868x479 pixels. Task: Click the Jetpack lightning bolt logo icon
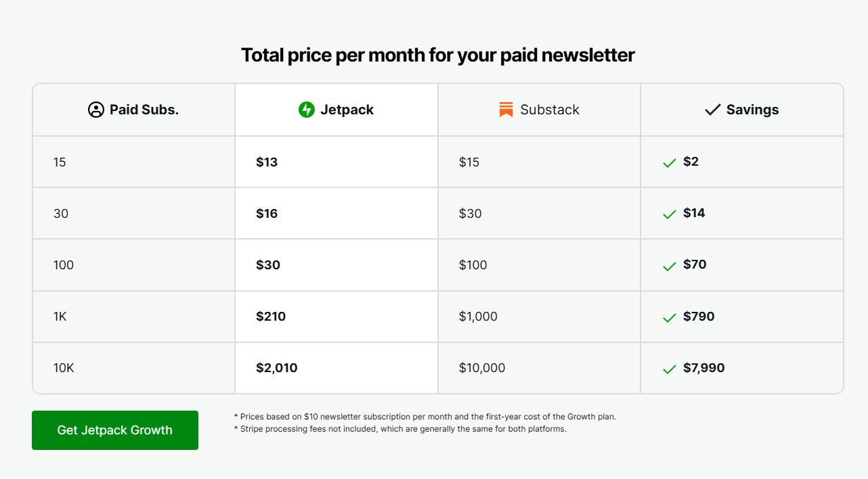(x=307, y=110)
